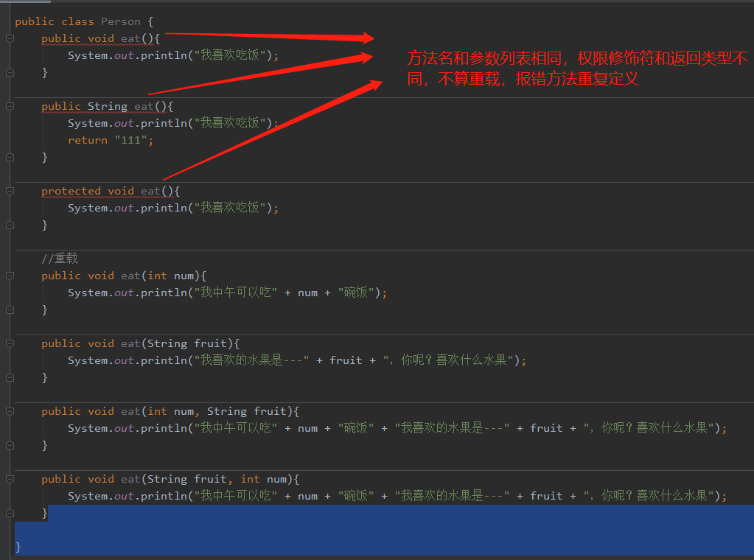Viewport: 754px width, 560px height.
Task: Click end fold marker of eat(int num, String fruit)
Action: point(10,446)
